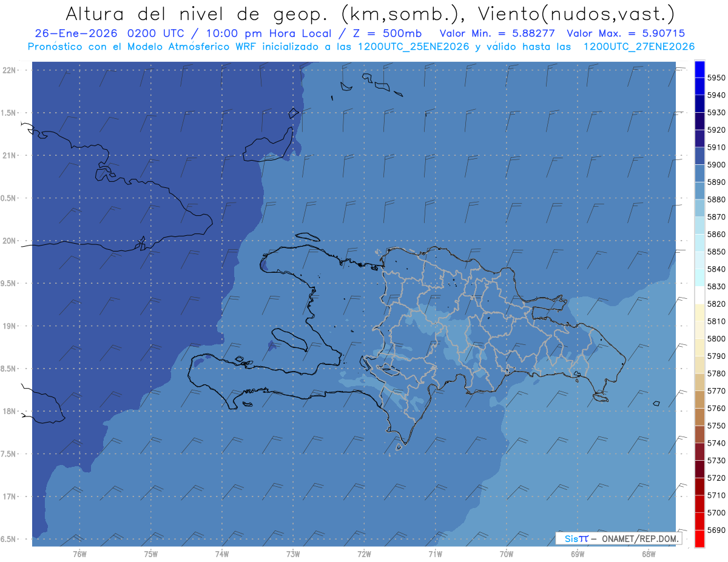Image resolution: width=728 pixels, height=562 pixels.
Task: Click the '75W' longitude label
Action: (x=151, y=554)
